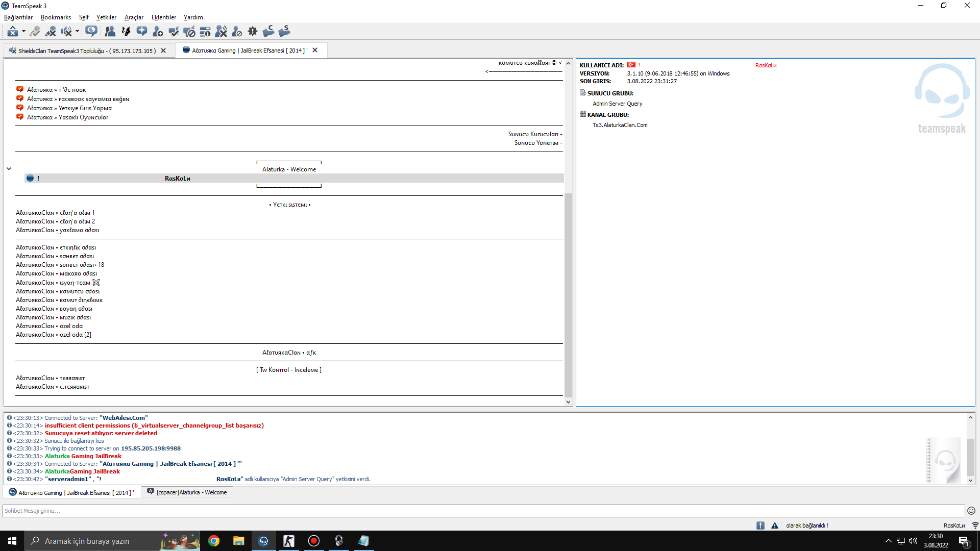This screenshot has width=980, height=551.
Task: Click scroll down arrow of channel tree
Action: [568, 402]
